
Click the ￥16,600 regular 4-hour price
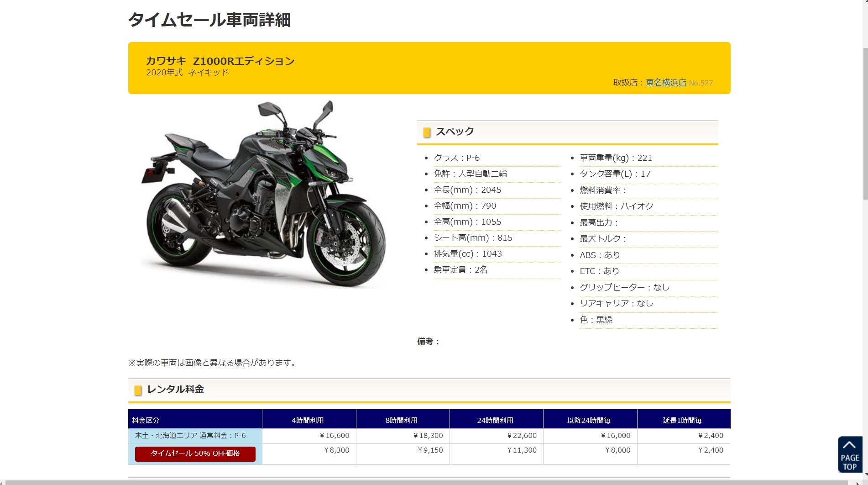(x=334, y=436)
